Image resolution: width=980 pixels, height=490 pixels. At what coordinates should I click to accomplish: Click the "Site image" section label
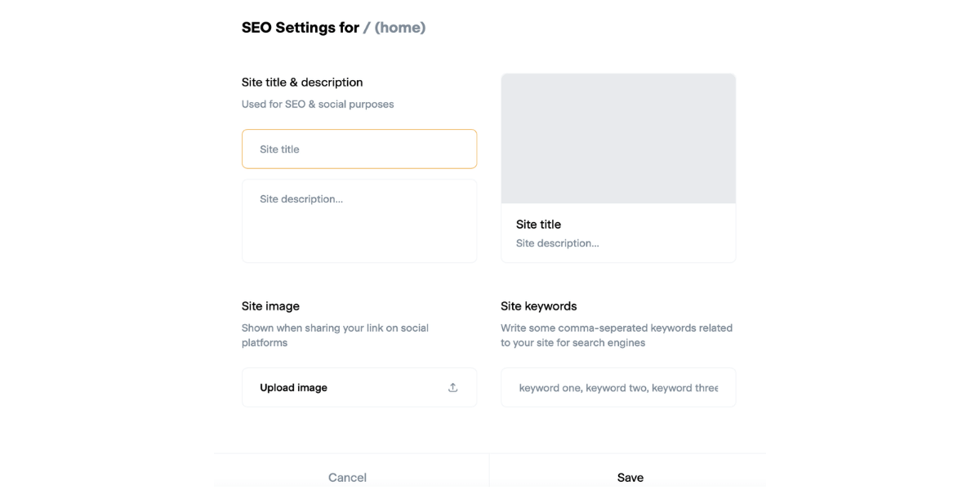tap(270, 306)
